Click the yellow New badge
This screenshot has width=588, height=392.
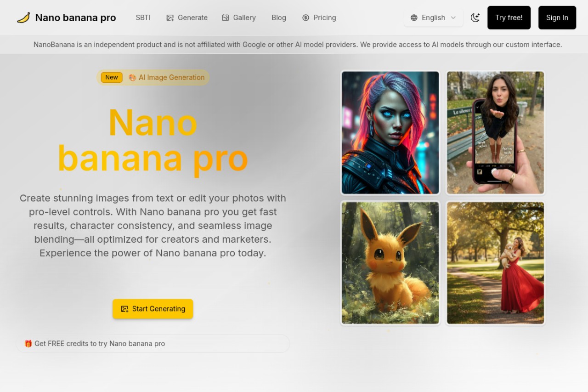point(112,77)
